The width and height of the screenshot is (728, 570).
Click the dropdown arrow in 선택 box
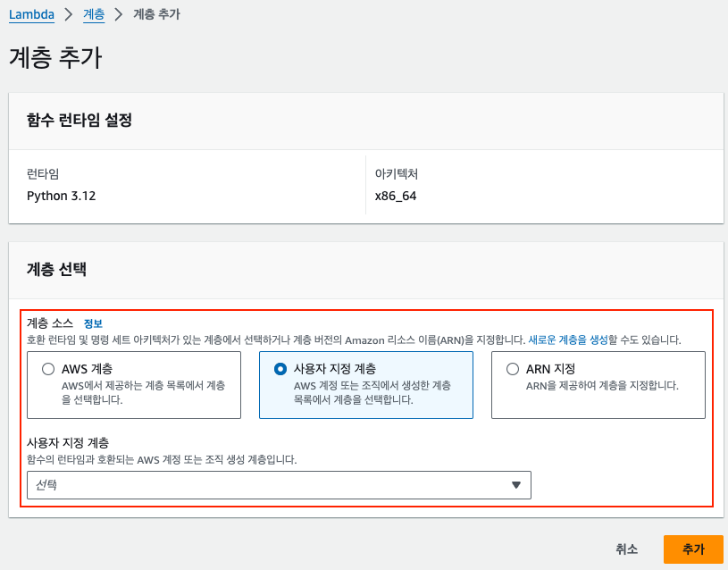515,485
